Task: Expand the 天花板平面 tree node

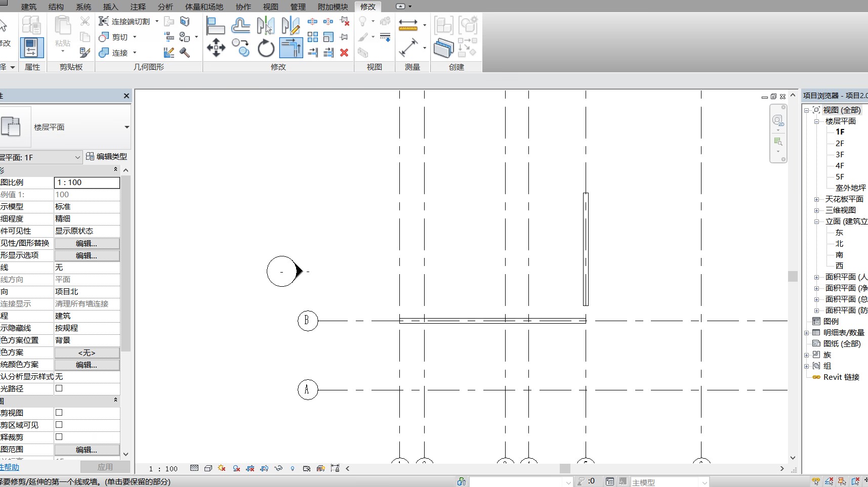Action: 816,199
